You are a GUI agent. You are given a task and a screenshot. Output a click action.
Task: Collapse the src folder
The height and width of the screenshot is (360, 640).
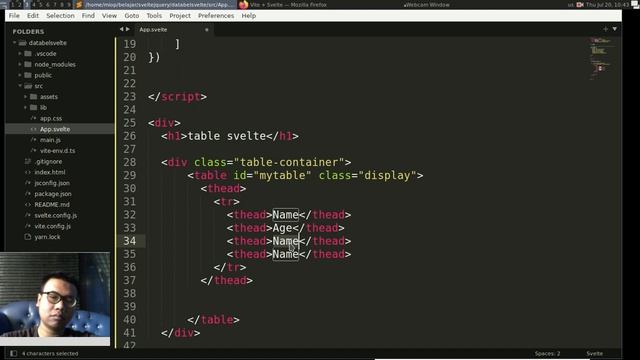coord(20,86)
